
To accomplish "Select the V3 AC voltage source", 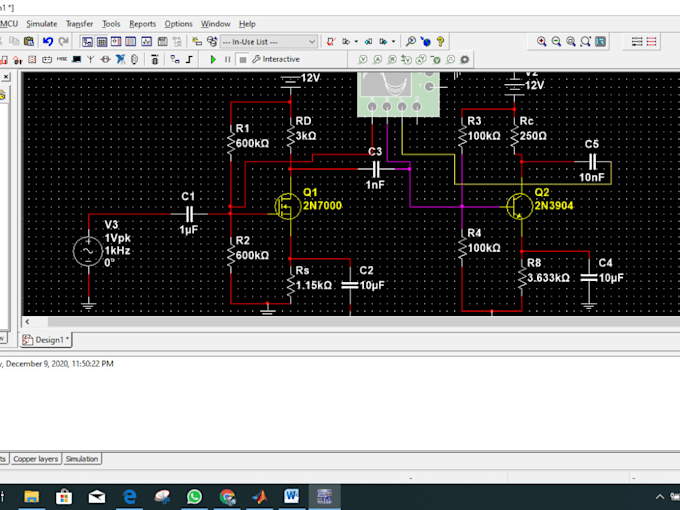I will [88, 251].
